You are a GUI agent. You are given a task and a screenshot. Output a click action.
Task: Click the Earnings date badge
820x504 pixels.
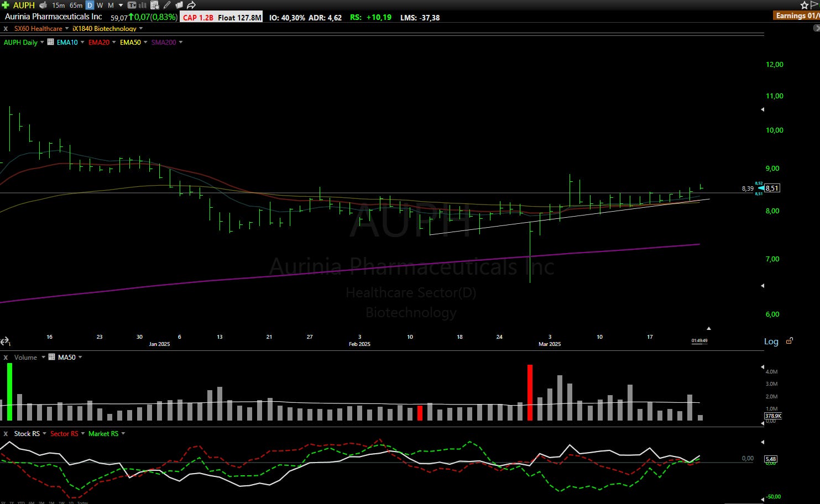797,15
